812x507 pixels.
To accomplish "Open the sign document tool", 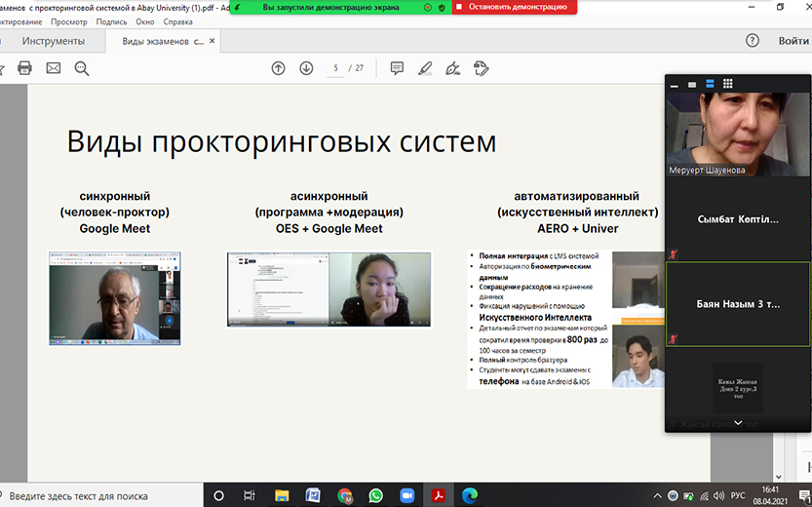I will 453,68.
